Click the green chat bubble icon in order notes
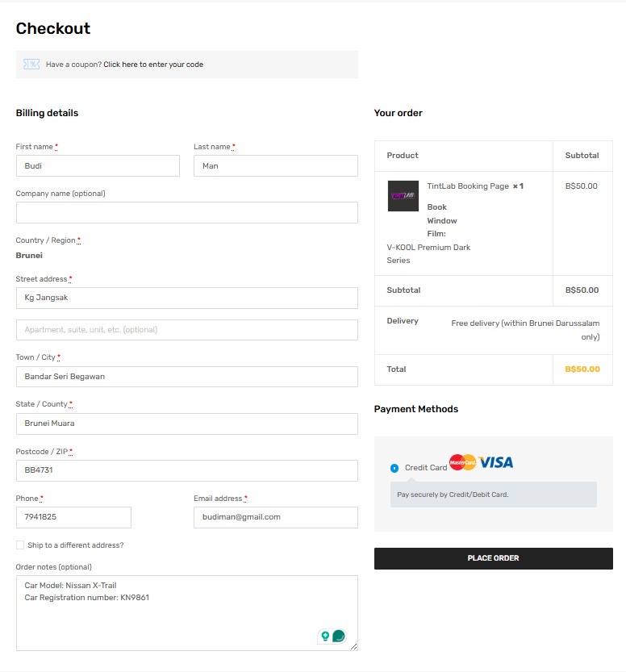This screenshot has width=626, height=672. [x=339, y=636]
